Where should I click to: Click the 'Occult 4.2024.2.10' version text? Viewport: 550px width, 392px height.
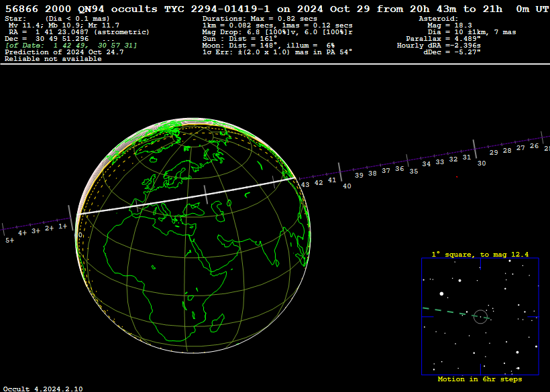click(43, 389)
